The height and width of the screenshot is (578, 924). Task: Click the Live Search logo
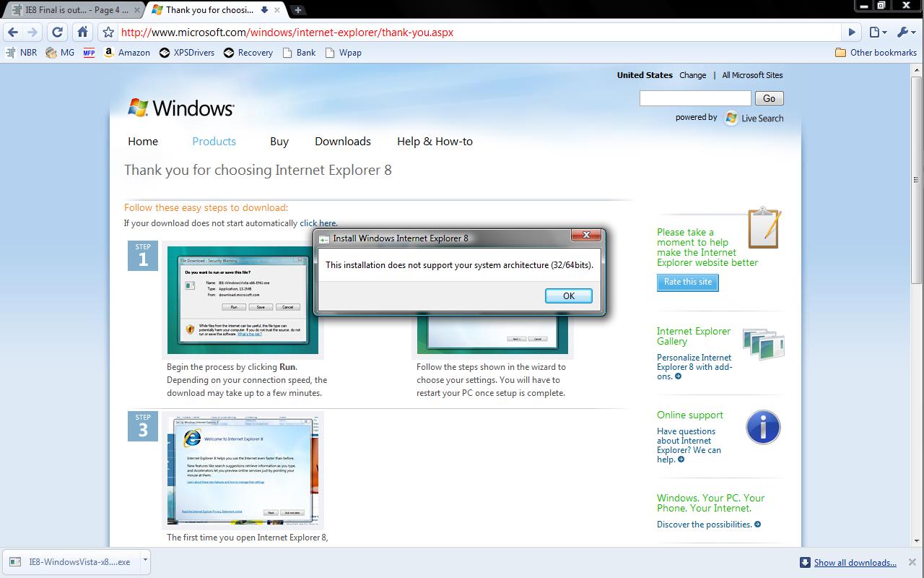point(754,118)
